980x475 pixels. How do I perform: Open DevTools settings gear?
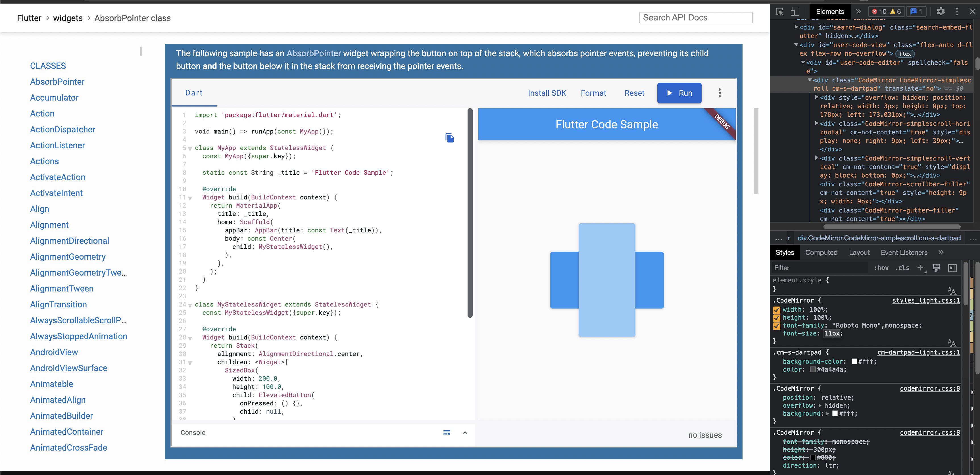click(x=941, y=11)
